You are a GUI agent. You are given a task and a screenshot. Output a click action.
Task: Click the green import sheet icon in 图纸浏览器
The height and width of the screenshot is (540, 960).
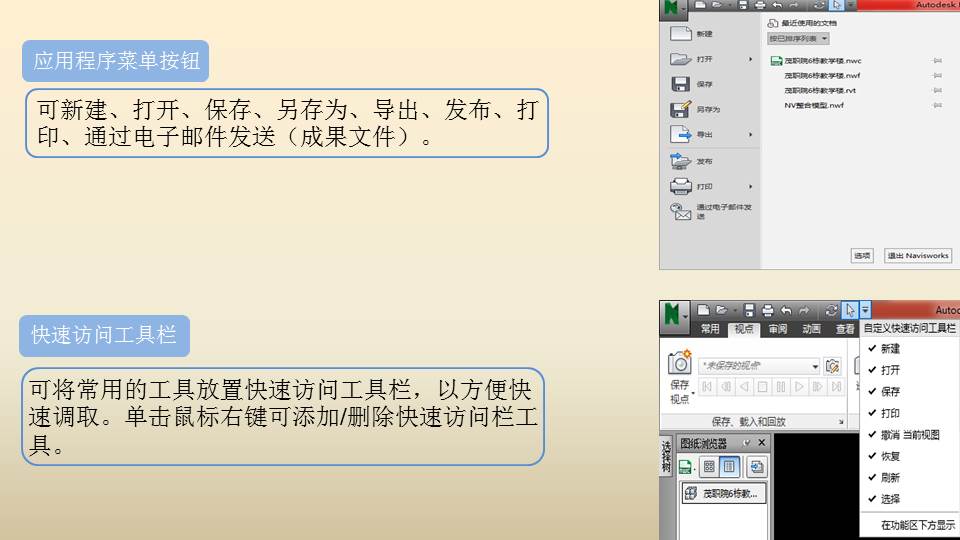(685, 467)
